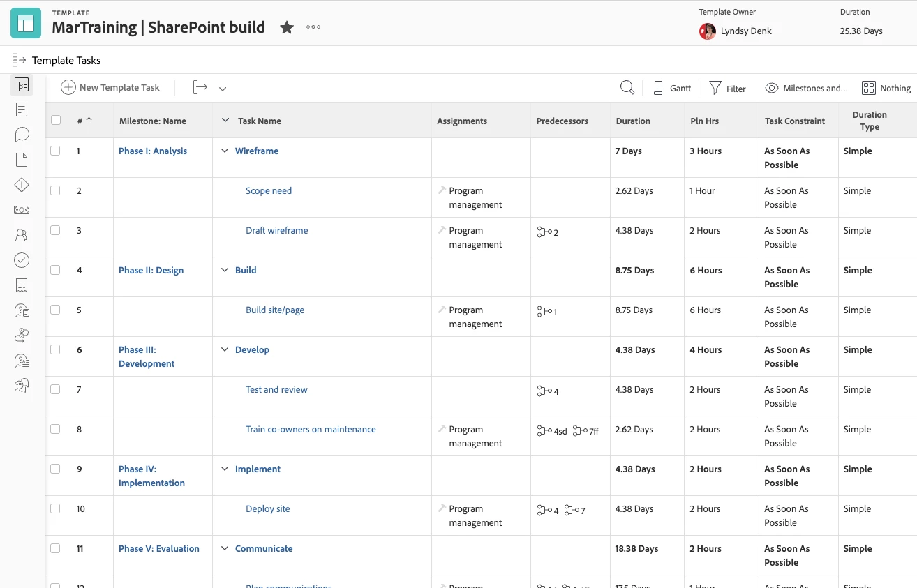Screen dimensions: 917x588
Task: Click the 7ff predecessor in row 8
Action: (586, 431)
